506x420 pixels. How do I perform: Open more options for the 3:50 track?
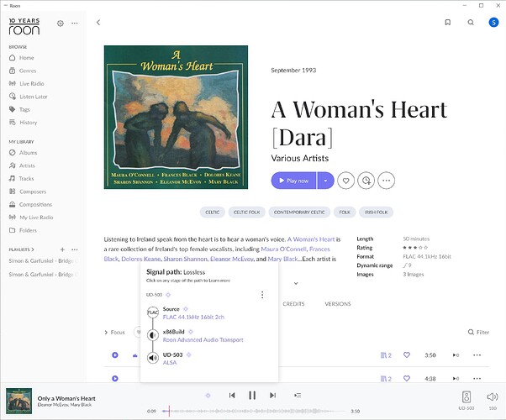[477, 354]
